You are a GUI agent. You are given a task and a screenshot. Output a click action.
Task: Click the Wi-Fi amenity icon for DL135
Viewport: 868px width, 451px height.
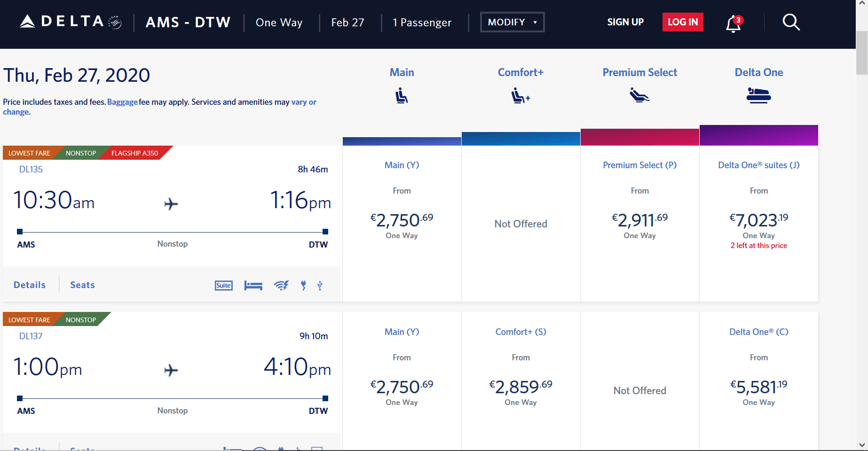[281, 285]
